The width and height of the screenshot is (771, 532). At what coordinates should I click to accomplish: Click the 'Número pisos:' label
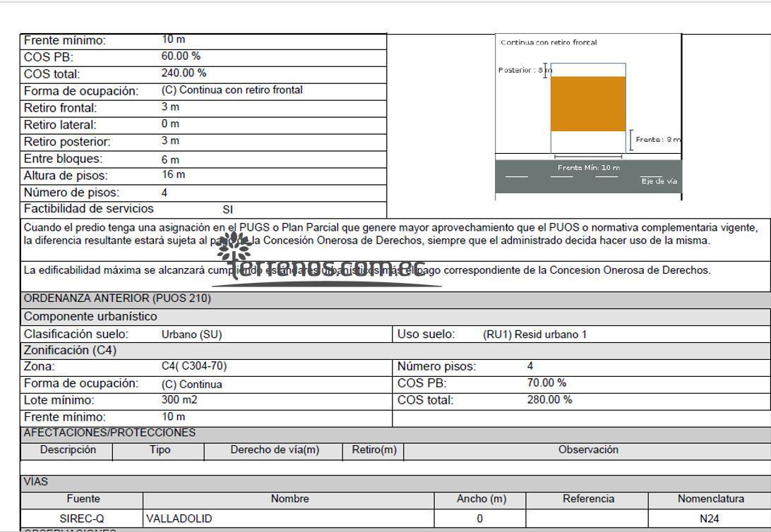[x=436, y=366]
